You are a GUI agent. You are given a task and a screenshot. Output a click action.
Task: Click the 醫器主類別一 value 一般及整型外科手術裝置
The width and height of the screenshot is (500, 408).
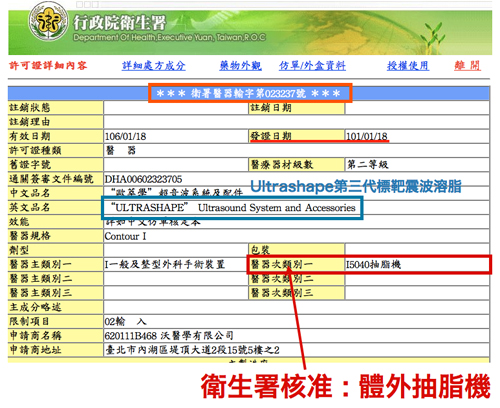click(165, 265)
